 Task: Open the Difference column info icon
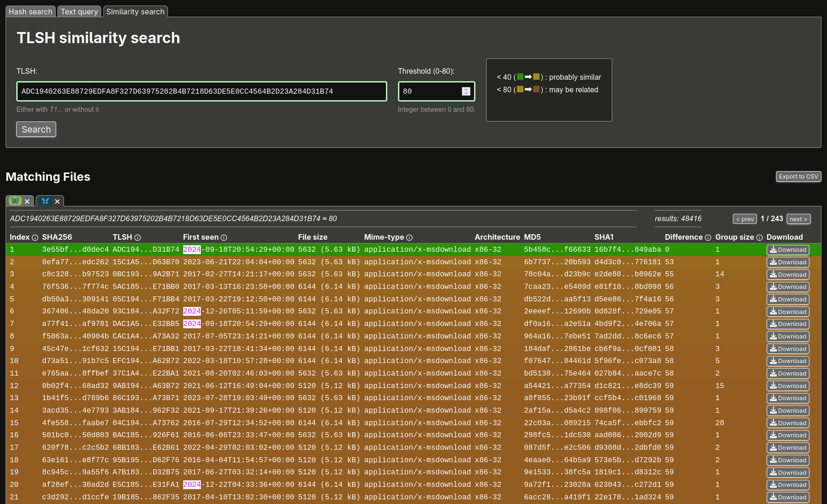click(708, 237)
